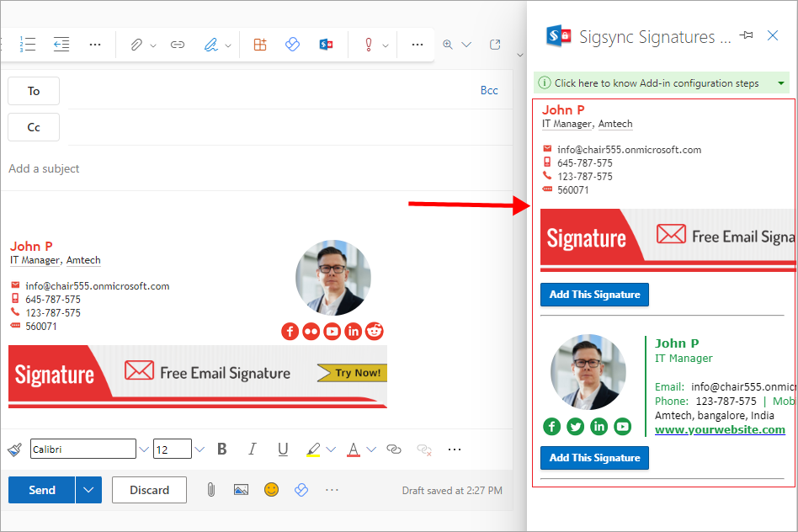
Task: Expand the Add-in configuration steps banner
Action: 782,83
